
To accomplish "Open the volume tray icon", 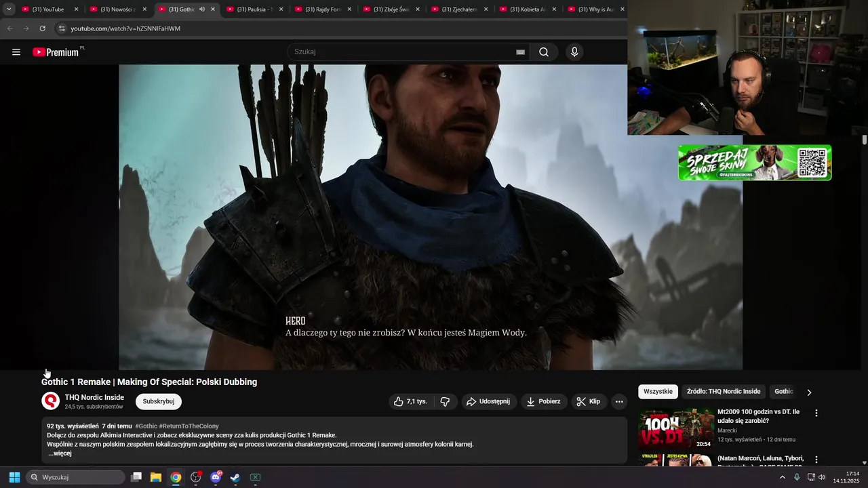I will coord(822,477).
